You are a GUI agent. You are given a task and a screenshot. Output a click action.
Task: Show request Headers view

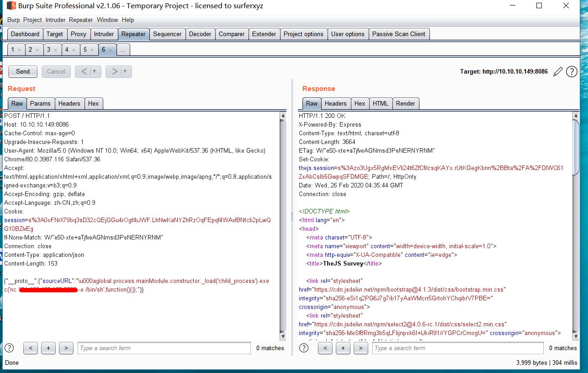(69, 103)
